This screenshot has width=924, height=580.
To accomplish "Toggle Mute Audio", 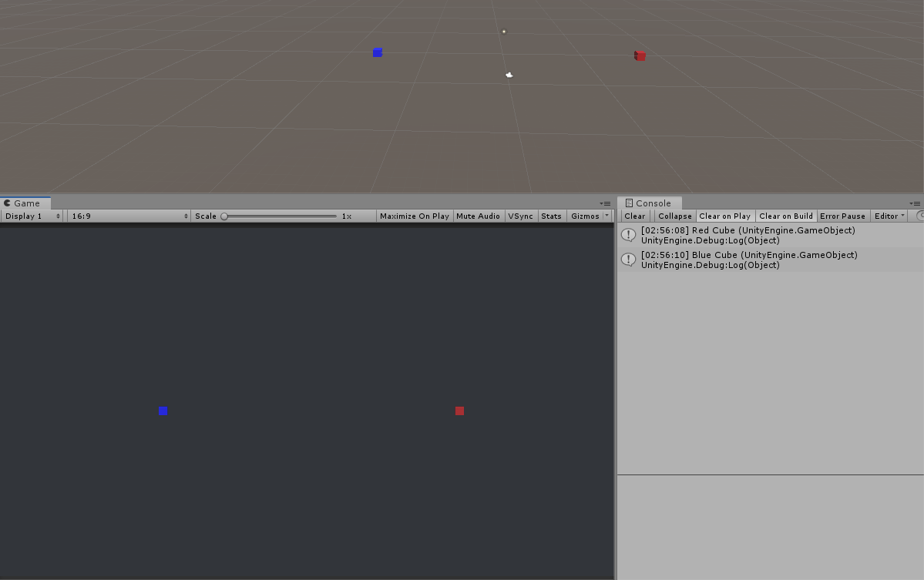I will point(478,216).
